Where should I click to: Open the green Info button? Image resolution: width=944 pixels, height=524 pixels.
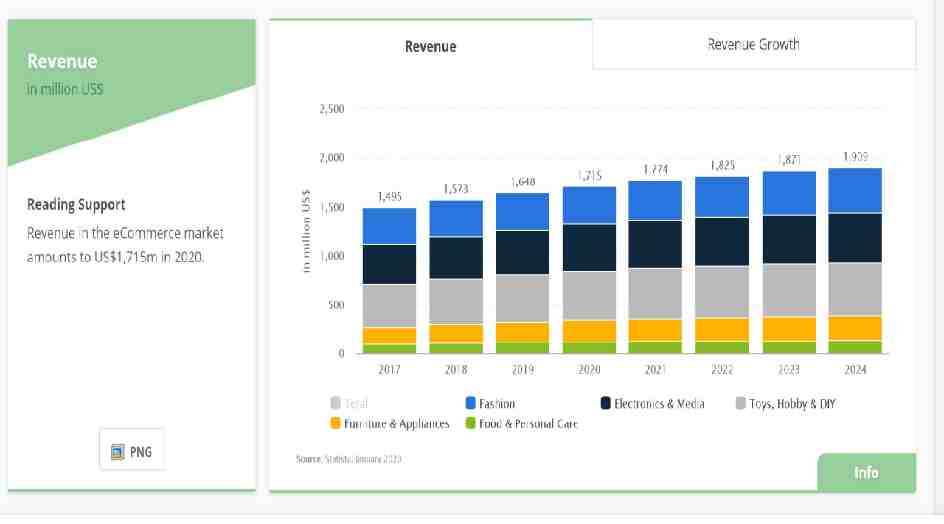[x=866, y=472]
